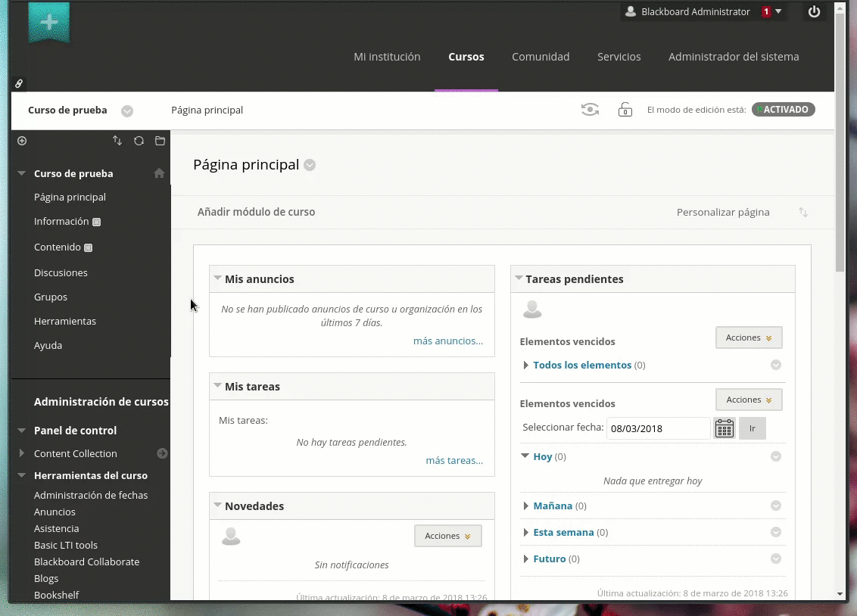This screenshot has height=616, width=857.
Task: Click the reorder menu items arrows icon
Action: 117,141
